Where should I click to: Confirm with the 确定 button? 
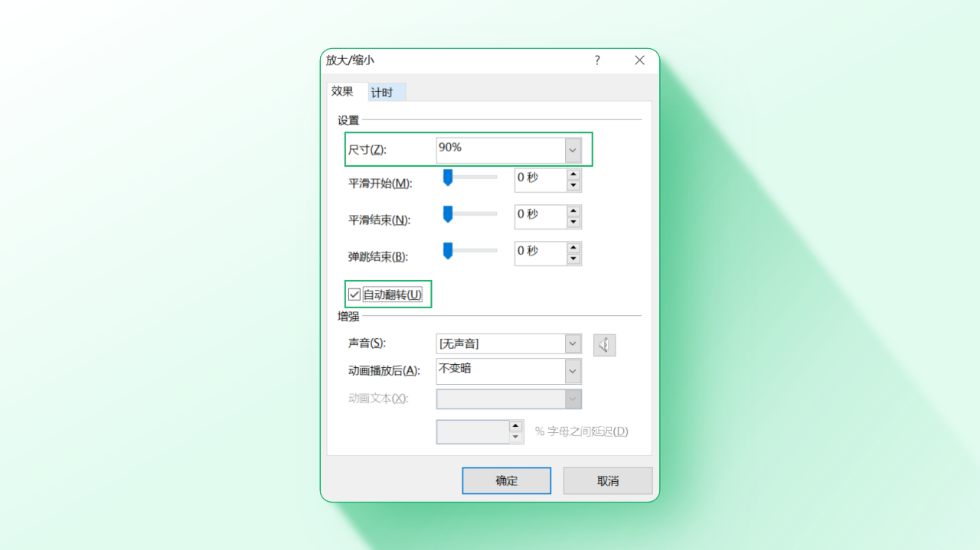pyautogui.click(x=506, y=480)
